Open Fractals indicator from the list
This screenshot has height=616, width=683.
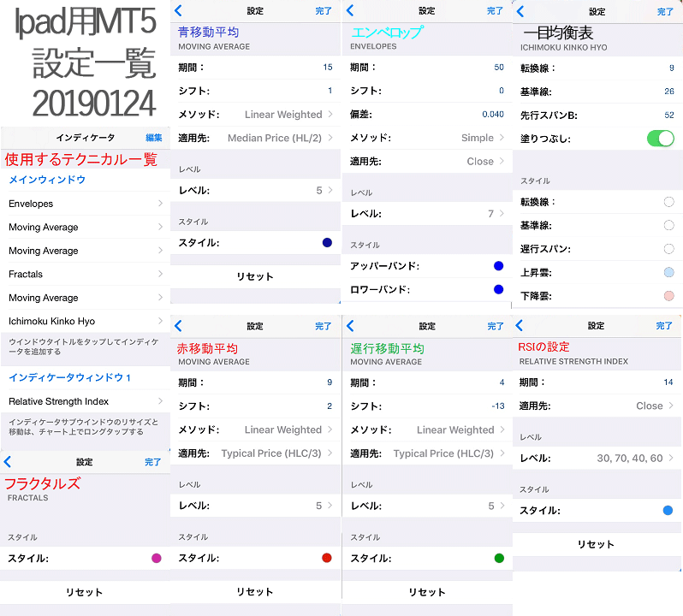click(86, 274)
